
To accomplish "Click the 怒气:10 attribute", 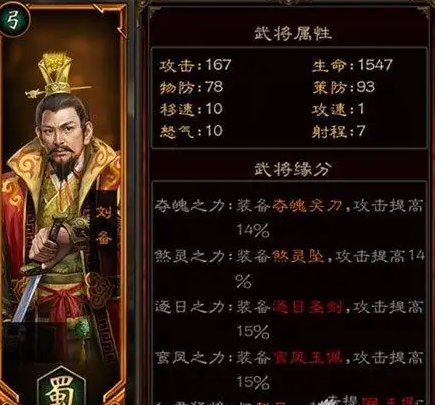I will 191,131.
